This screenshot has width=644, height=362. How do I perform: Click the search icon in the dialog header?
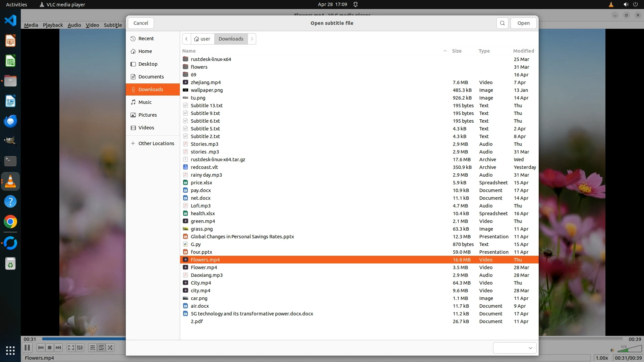502,23
